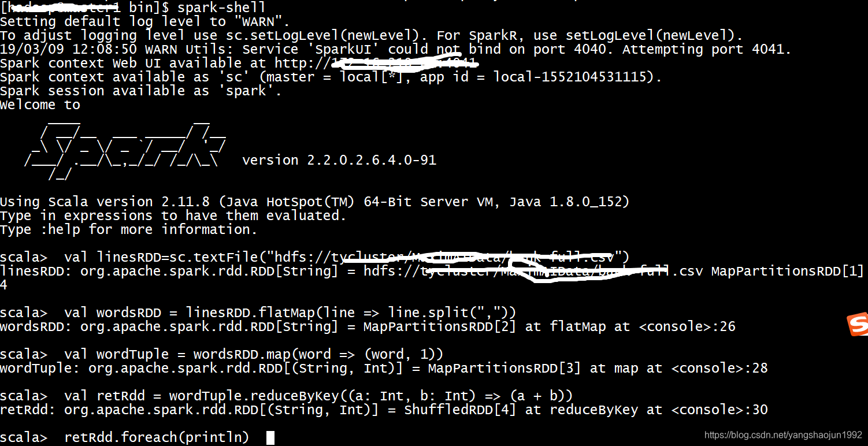Click 'Setting default log level to "WARN"' line
Image resolution: width=868 pixels, height=446 pixels.
click(x=145, y=21)
